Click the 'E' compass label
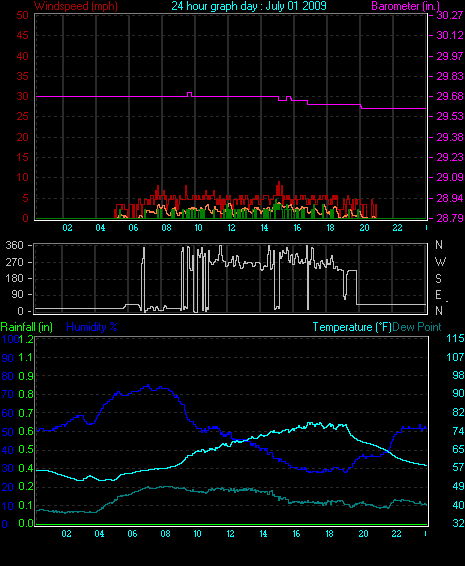 (439, 295)
